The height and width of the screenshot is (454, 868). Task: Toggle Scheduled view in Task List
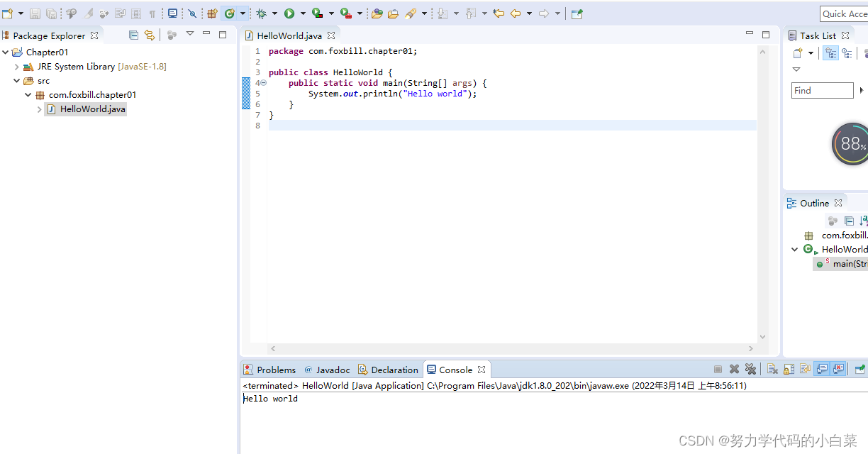click(847, 53)
